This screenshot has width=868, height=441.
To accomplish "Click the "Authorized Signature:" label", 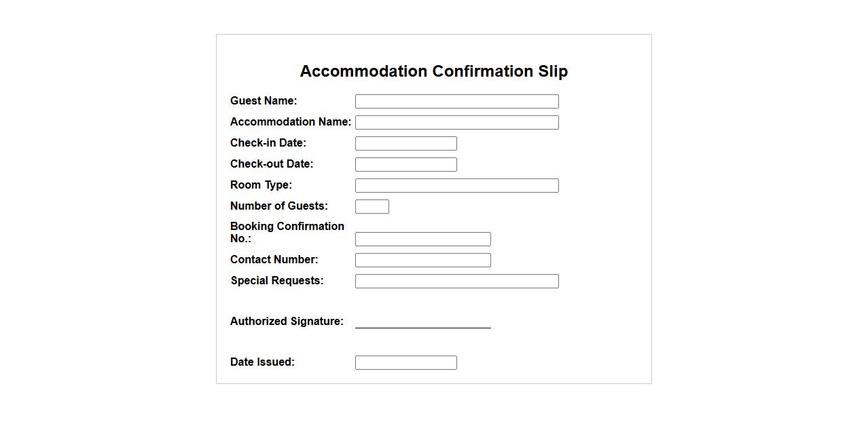I will point(287,322).
